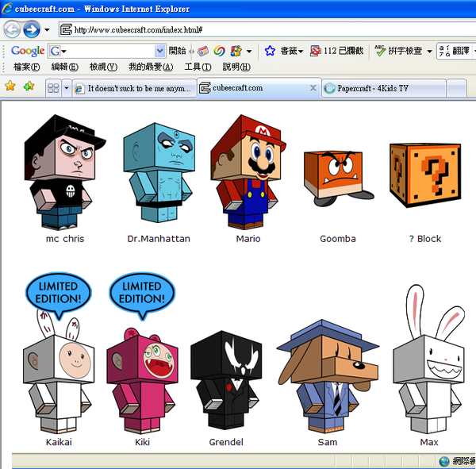Click the '? Block' text label
Image resolution: width=476 pixels, height=469 pixels.
pos(425,239)
